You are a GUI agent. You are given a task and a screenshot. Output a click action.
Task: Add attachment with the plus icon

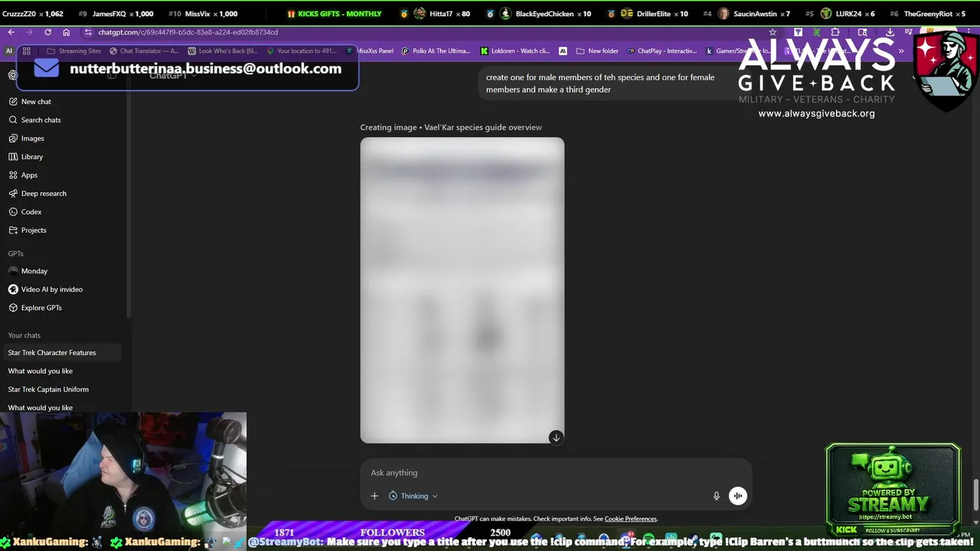click(374, 496)
